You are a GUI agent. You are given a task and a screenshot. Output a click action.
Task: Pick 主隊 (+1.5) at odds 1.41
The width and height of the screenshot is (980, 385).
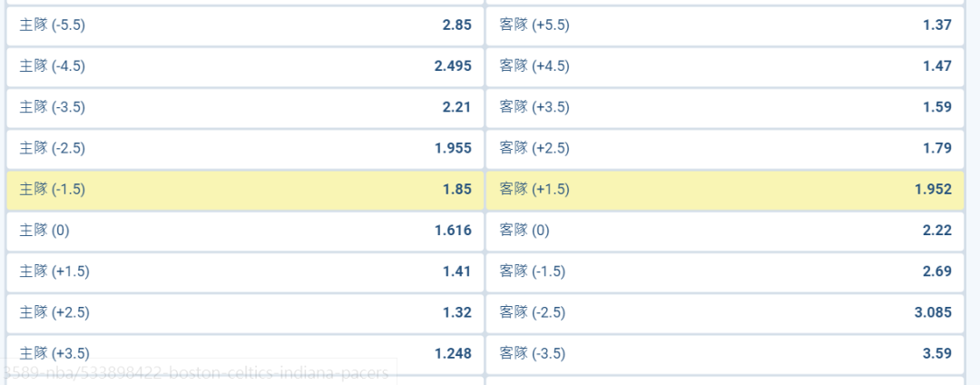[x=245, y=271]
